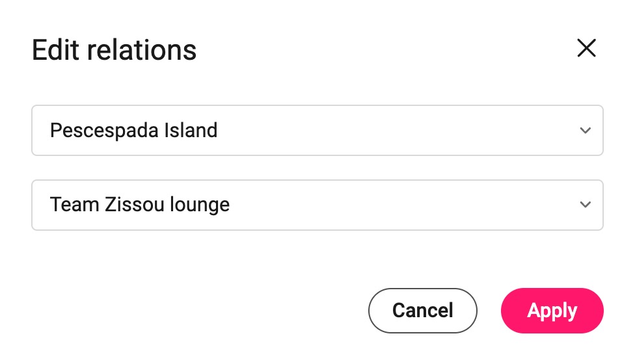Expand the chevron beside Team Zissou lounge
This screenshot has height=364, width=635.
[x=585, y=205]
